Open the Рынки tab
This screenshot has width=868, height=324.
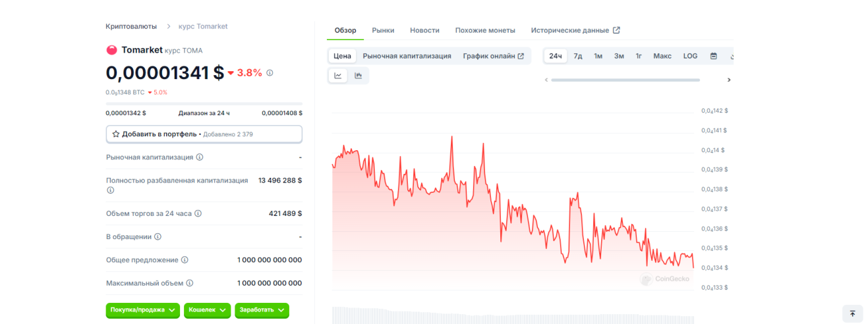coord(383,30)
